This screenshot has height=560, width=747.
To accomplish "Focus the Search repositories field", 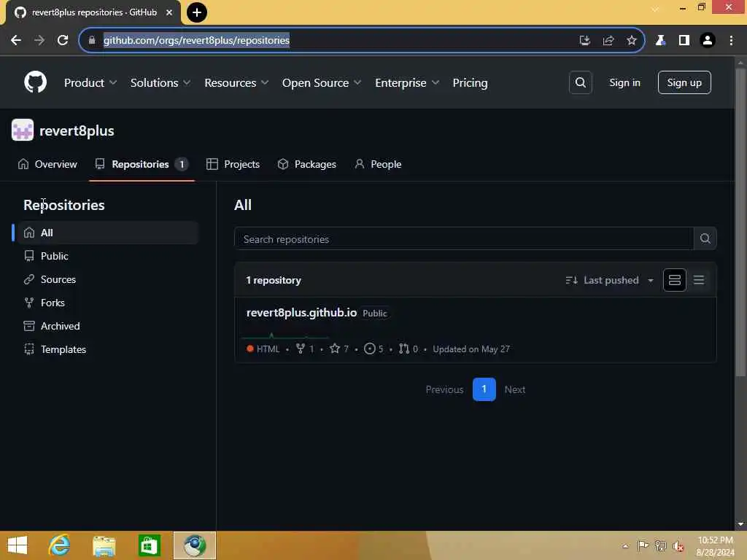I will point(463,238).
